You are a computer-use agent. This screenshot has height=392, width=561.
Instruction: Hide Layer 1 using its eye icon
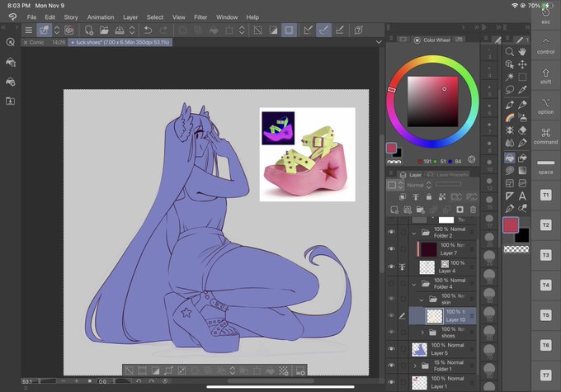point(391,382)
